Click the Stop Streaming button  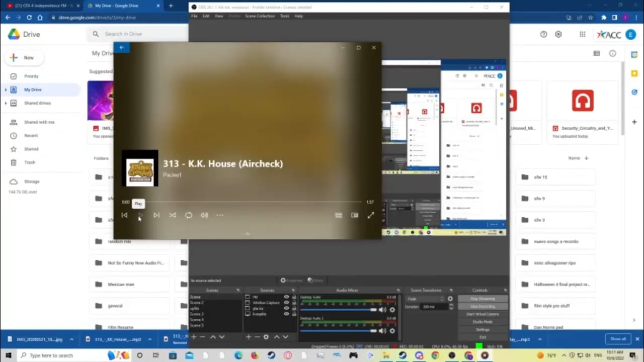pos(482,299)
